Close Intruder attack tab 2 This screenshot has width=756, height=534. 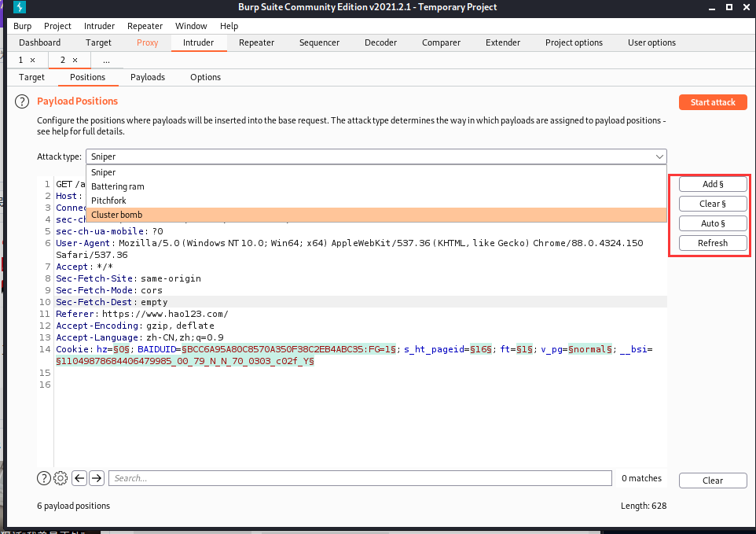pos(75,60)
